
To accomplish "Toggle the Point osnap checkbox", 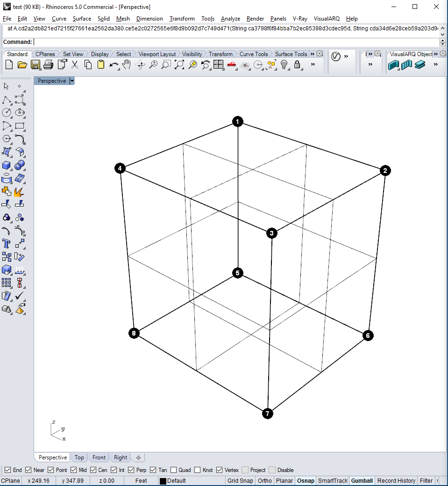I will point(51,470).
